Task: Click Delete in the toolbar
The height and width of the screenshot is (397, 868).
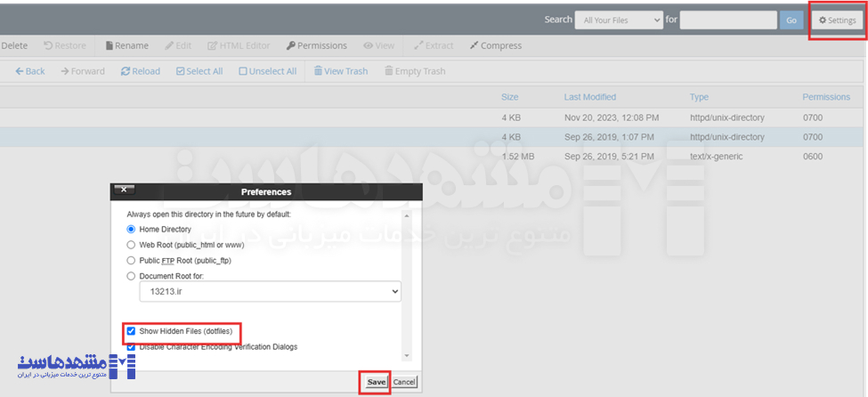Action: 14,46
